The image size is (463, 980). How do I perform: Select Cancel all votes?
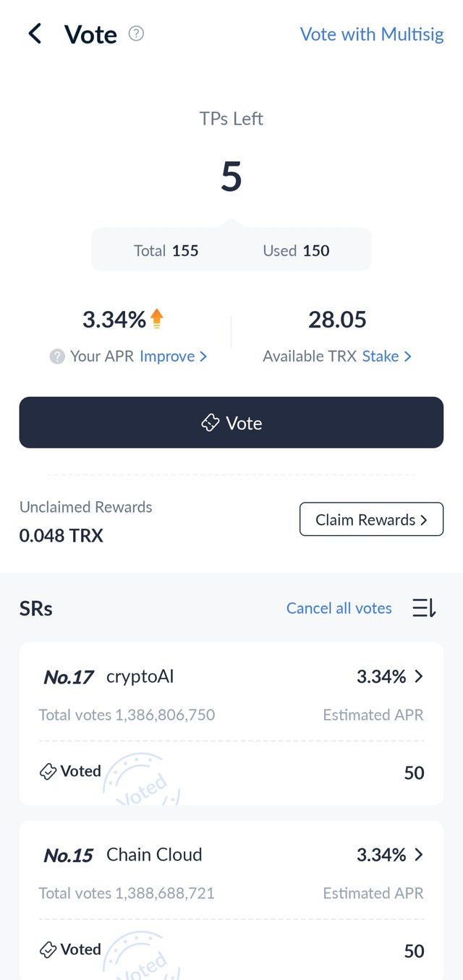(339, 608)
